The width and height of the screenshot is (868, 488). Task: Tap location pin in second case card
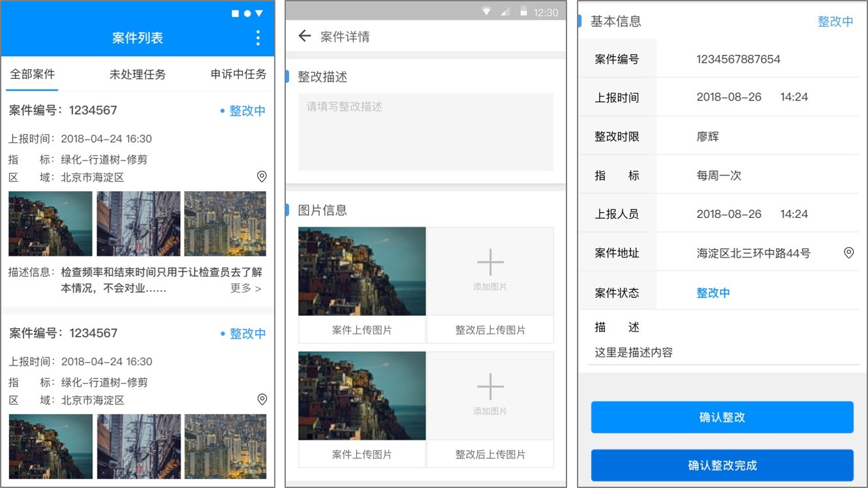[262, 399]
